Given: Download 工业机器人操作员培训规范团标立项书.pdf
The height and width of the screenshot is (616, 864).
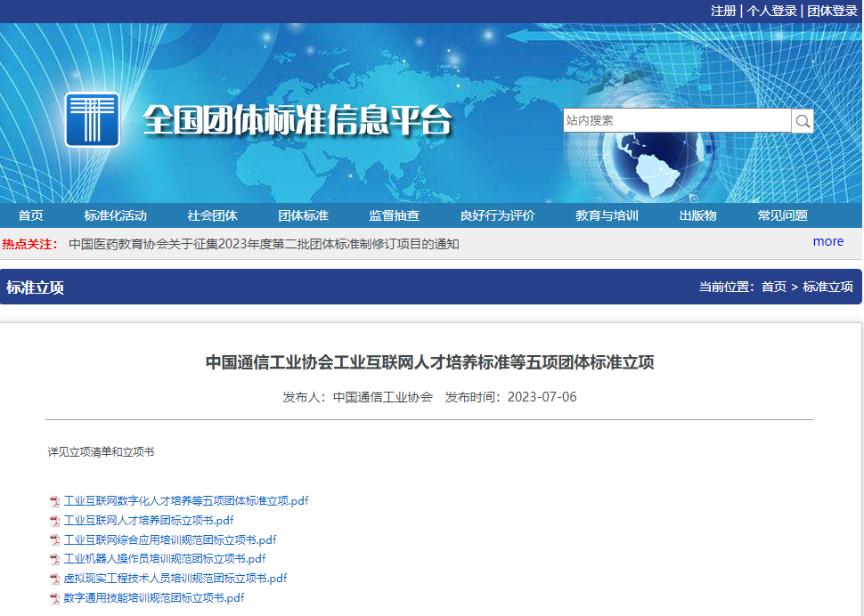Looking at the screenshot, I should point(165,559).
